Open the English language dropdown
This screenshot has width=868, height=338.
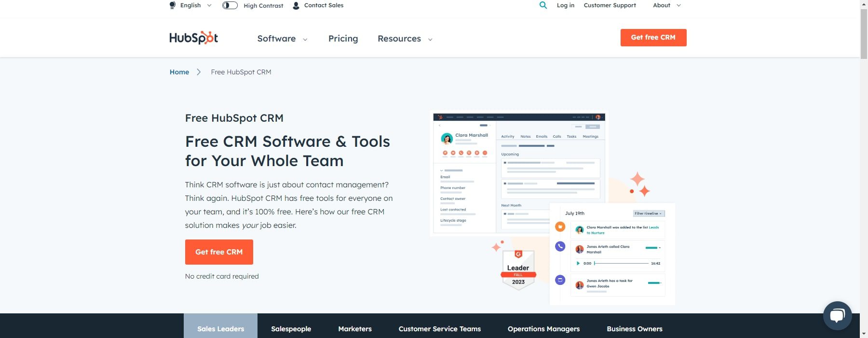click(195, 5)
